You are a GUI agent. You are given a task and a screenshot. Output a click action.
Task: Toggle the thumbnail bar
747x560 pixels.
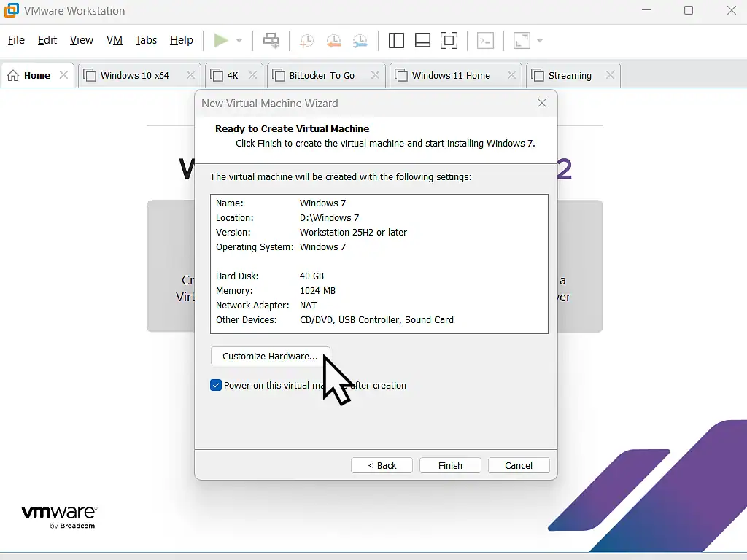pos(423,41)
